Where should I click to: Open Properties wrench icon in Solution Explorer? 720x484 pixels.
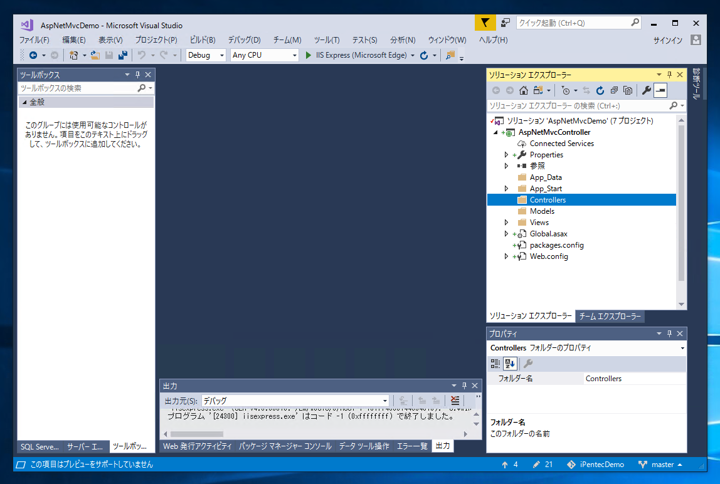(x=647, y=90)
